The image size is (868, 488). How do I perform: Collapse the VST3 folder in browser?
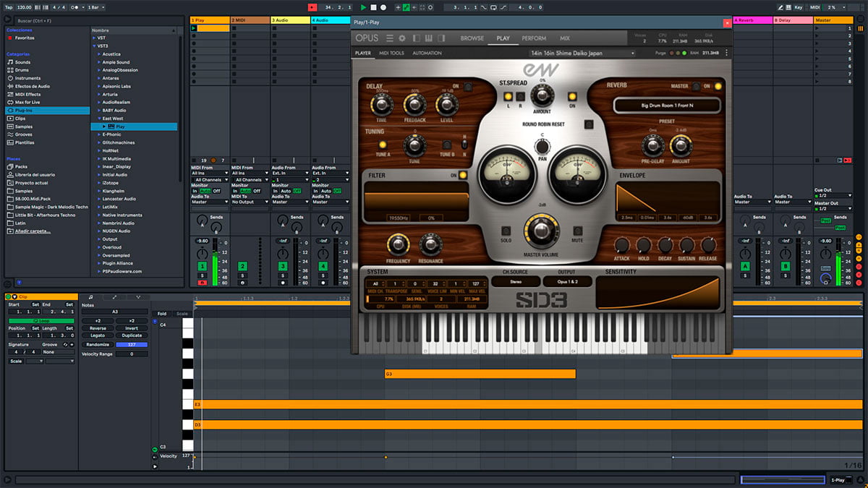tap(93, 46)
